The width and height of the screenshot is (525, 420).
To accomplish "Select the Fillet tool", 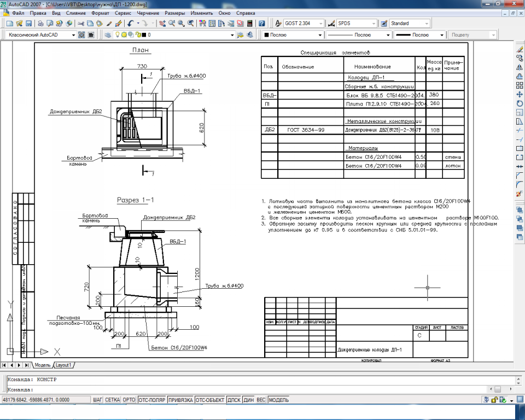I will 520,184.
